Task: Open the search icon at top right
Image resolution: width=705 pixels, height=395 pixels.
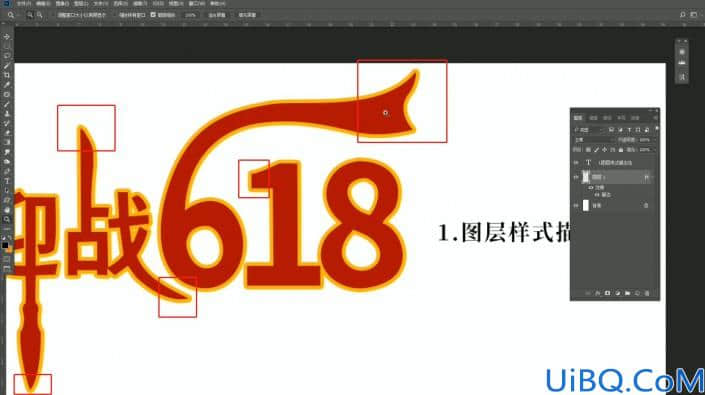Action: 683,15
